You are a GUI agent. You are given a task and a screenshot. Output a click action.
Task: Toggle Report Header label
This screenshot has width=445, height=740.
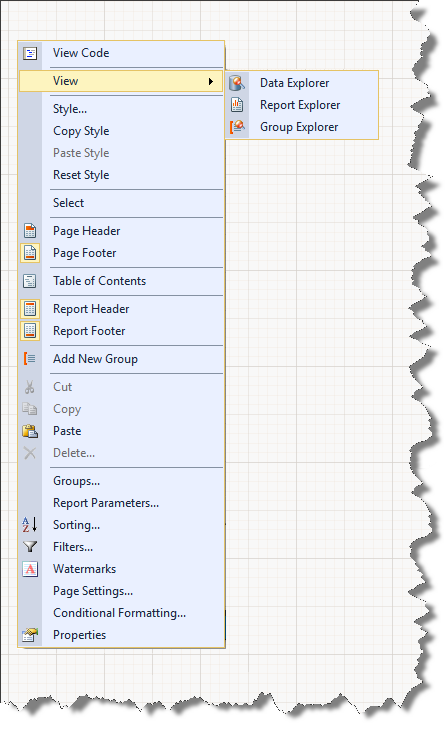(91, 309)
